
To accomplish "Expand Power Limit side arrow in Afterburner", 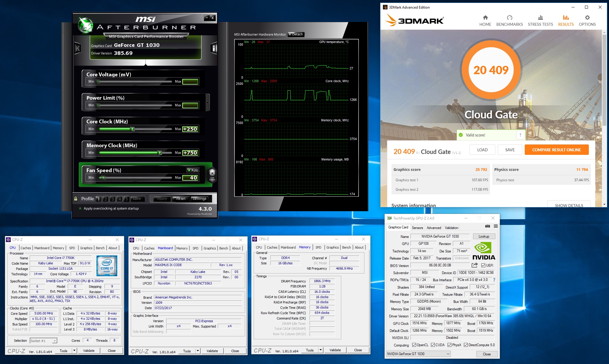I will click(207, 103).
